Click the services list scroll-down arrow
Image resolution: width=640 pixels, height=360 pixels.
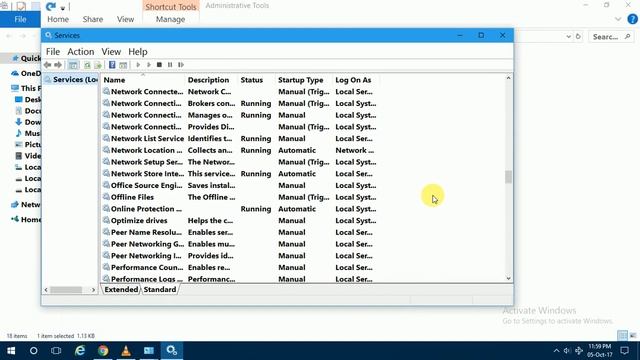point(508,278)
